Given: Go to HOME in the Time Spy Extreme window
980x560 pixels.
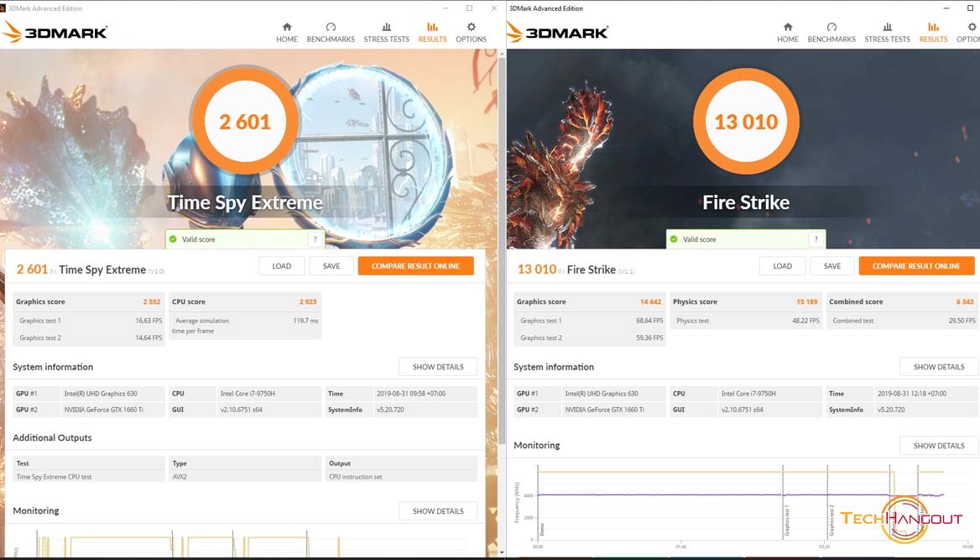Looking at the screenshot, I should (287, 33).
